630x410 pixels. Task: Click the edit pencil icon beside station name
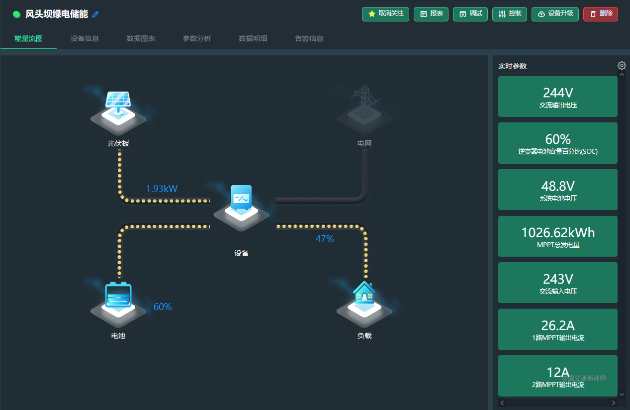point(96,15)
